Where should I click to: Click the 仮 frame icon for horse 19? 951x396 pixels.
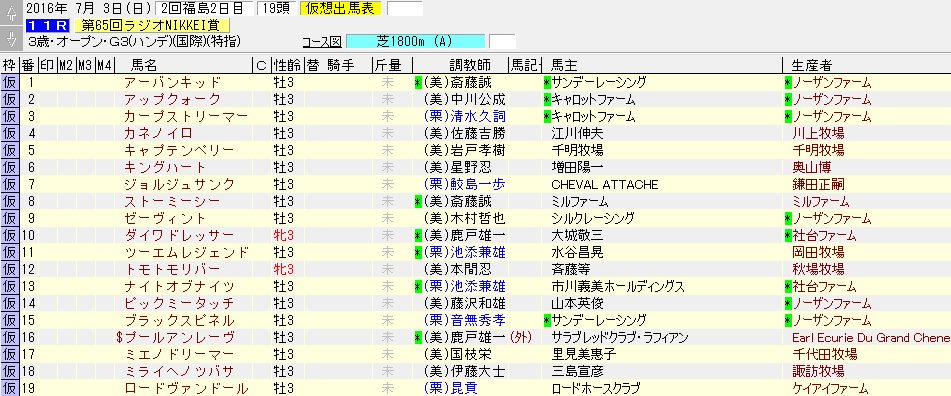(x=10, y=388)
